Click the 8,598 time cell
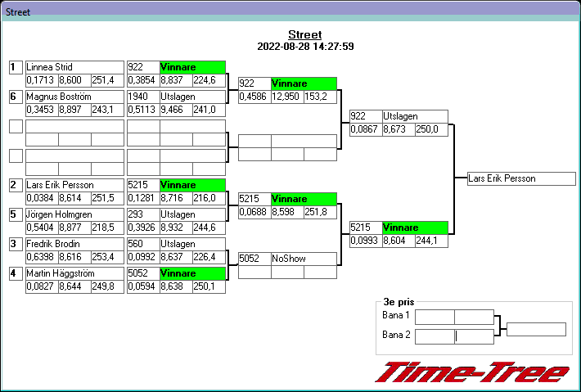This screenshot has width=581, height=392. 287,212
